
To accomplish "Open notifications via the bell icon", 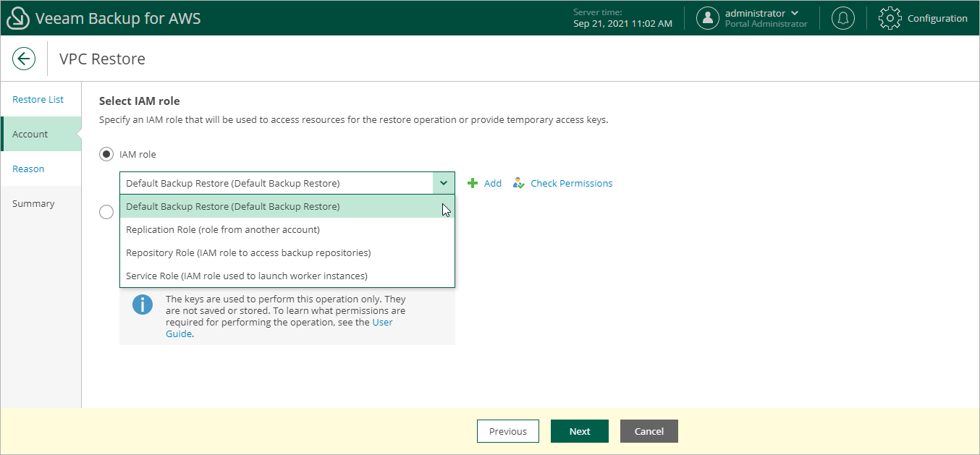I will pos(842,17).
